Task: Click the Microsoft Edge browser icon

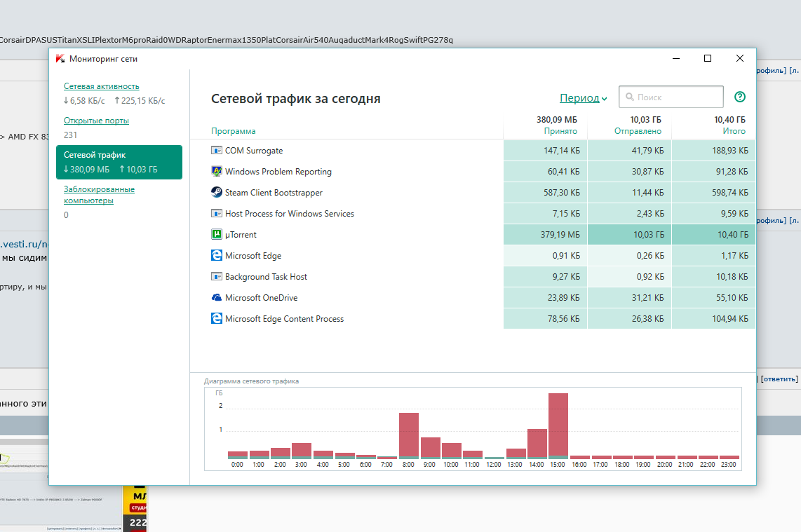Action: point(217,256)
